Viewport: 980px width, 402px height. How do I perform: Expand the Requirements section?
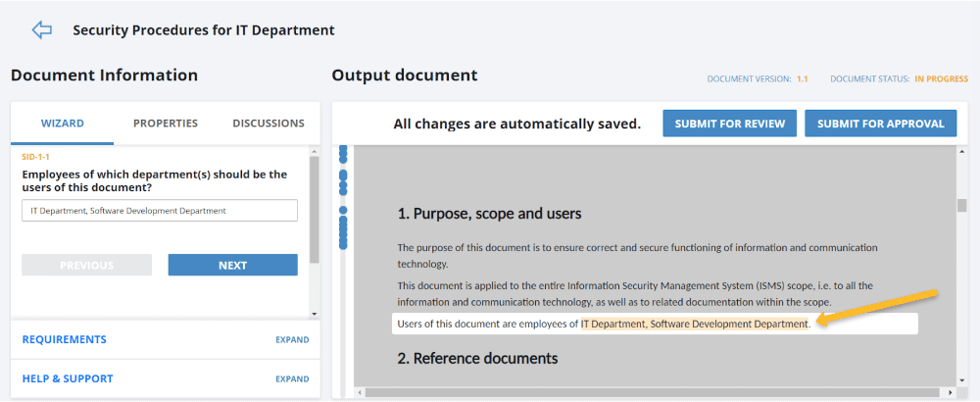coord(292,339)
